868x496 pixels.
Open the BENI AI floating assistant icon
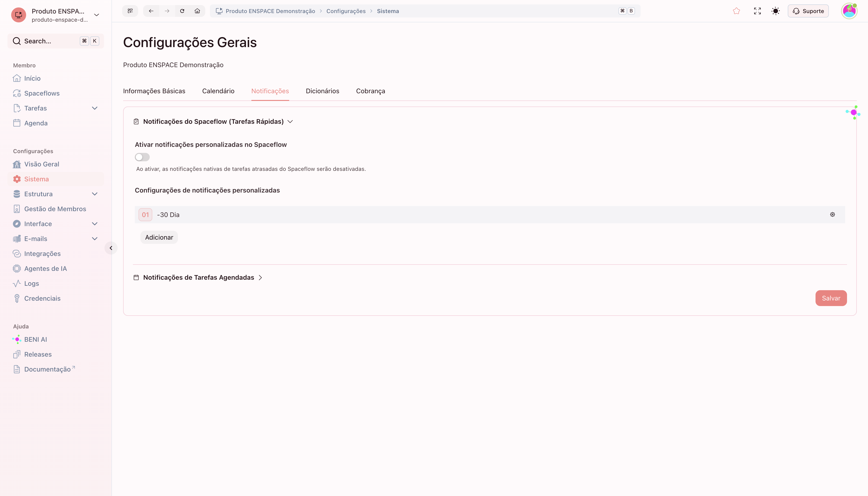click(853, 112)
